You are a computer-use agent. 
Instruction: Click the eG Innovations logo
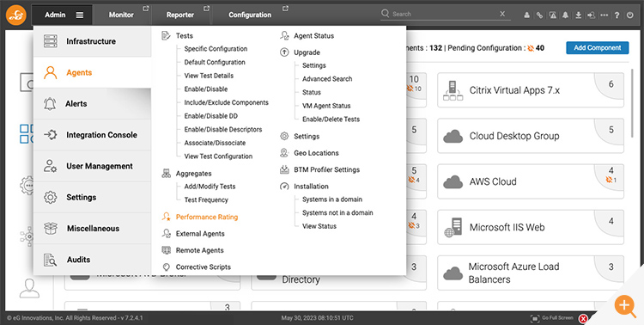point(16,15)
